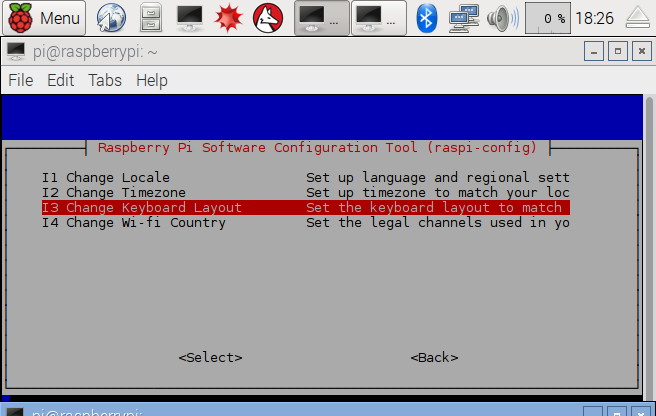Click the eject icon in the panel

637,18
